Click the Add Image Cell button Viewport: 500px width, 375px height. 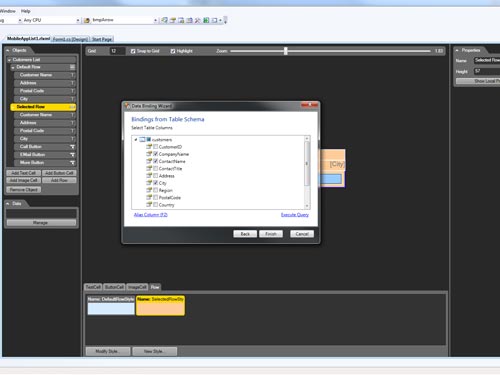(x=23, y=180)
